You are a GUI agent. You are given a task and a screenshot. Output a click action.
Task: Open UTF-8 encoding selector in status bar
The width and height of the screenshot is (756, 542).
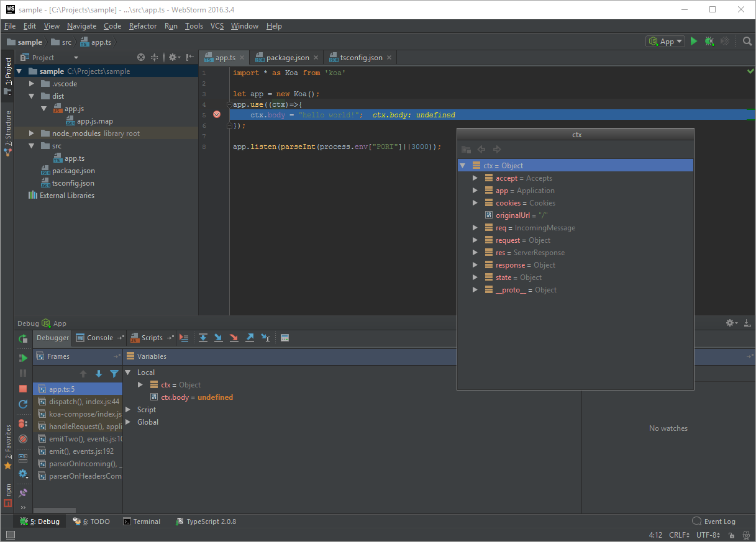tap(708, 535)
